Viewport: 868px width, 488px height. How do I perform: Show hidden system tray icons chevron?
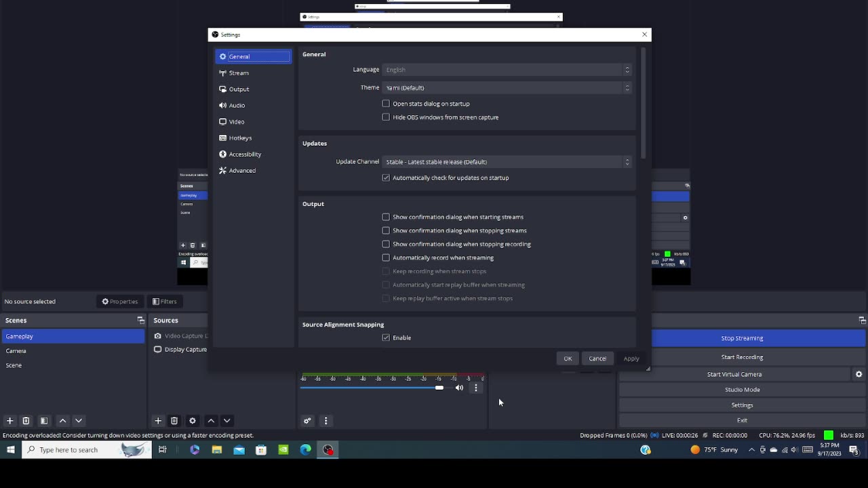pyautogui.click(x=751, y=449)
